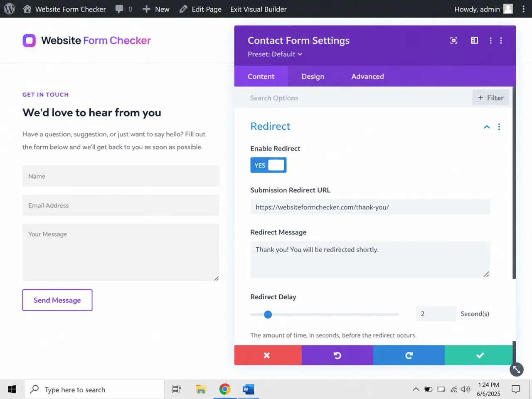
Task: Redo the change with the blue button
Action: click(x=409, y=355)
